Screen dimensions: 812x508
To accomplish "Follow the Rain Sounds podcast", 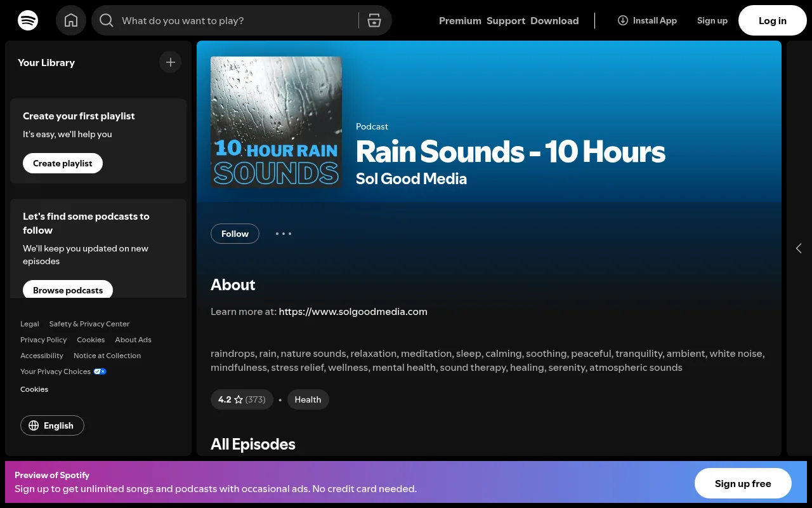I will pyautogui.click(x=235, y=234).
